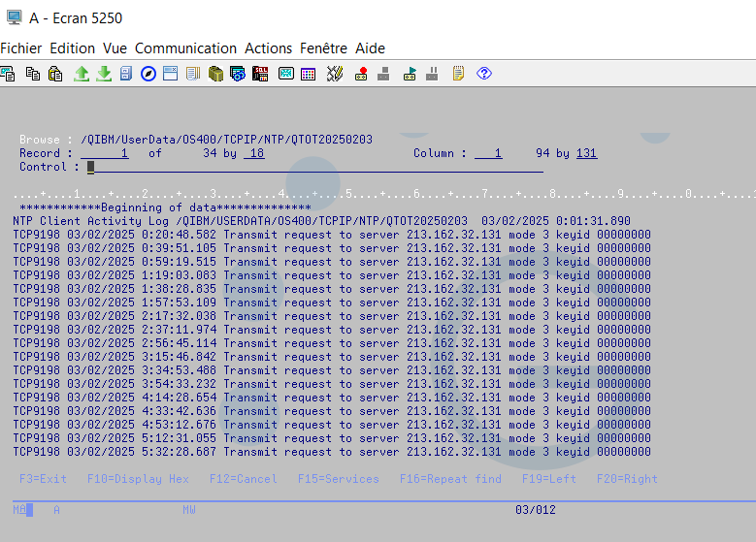This screenshot has height=542, width=756.
Task: Click the green download arrow icon
Action: [104, 74]
